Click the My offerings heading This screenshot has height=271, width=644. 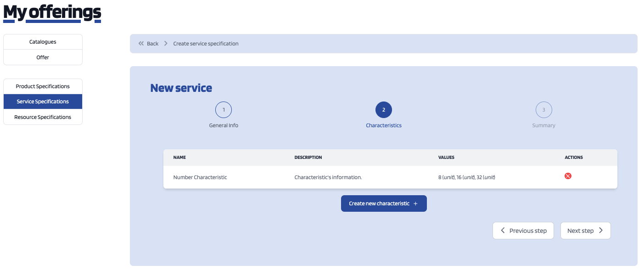point(52,13)
